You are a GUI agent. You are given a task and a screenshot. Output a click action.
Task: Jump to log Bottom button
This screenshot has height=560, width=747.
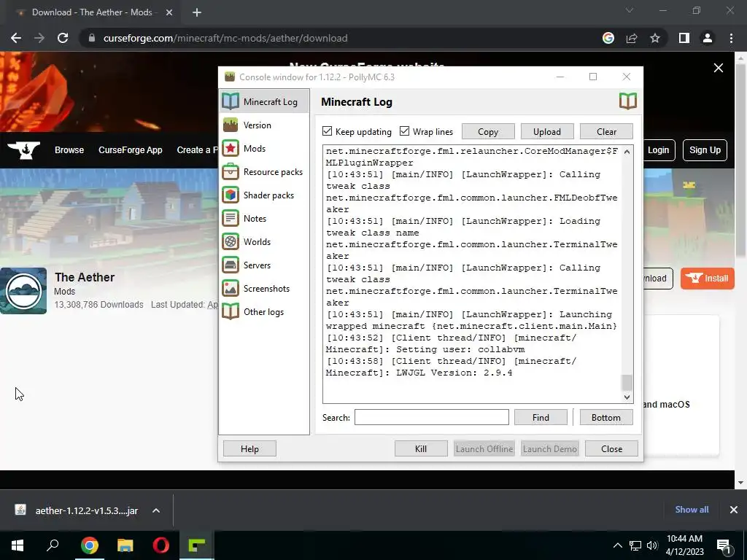[x=606, y=417]
